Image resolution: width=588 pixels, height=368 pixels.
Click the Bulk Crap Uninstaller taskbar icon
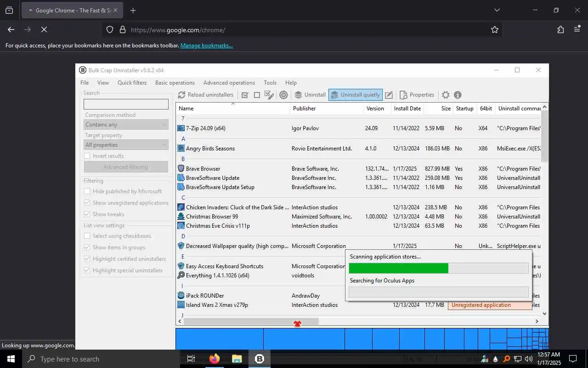coord(260,359)
